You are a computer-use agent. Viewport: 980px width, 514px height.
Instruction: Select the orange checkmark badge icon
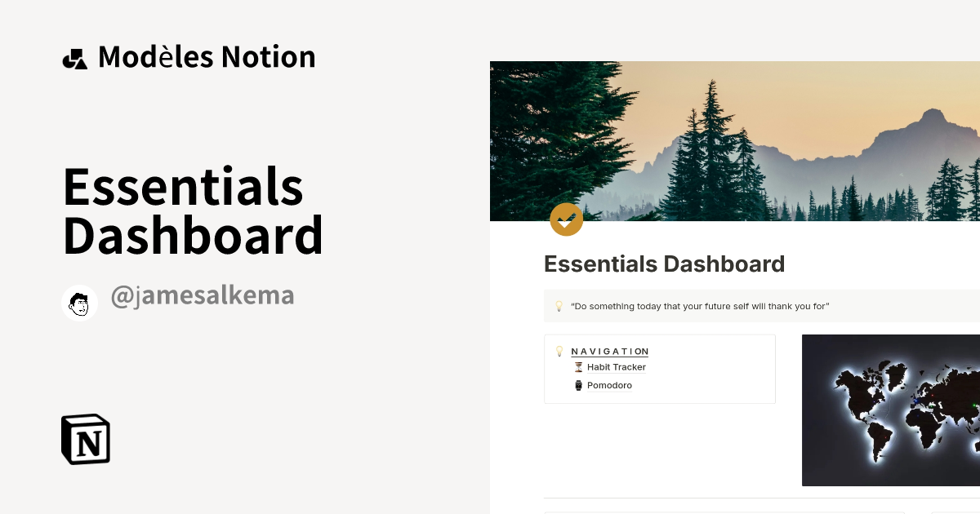567,219
